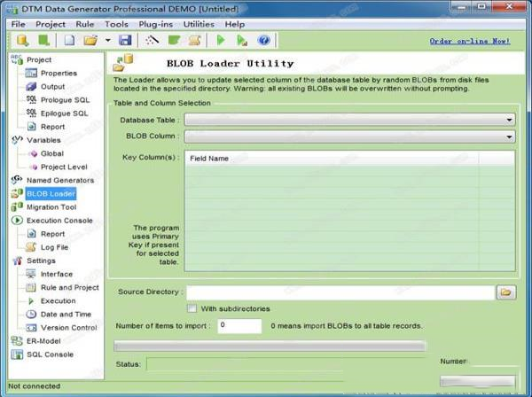Image resolution: width=532 pixels, height=397 pixels.
Task: Open the Rule menu
Action: pyautogui.click(x=85, y=25)
